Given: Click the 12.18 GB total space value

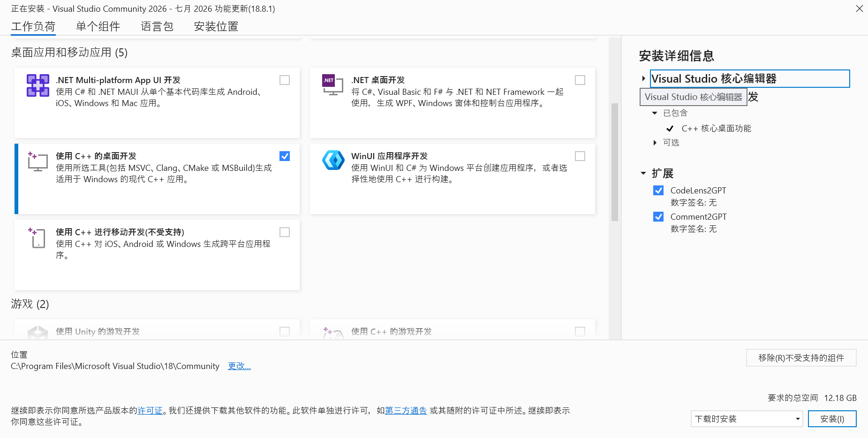Looking at the screenshot, I should coord(840,398).
